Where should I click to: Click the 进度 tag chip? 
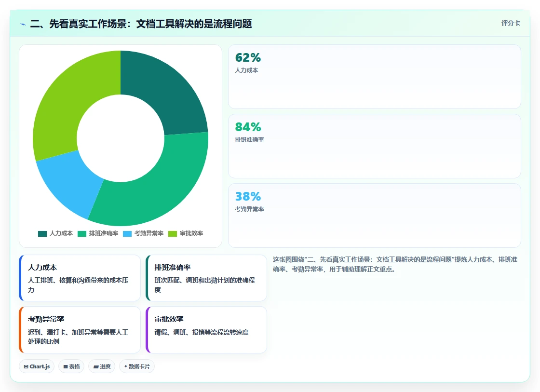(x=102, y=366)
